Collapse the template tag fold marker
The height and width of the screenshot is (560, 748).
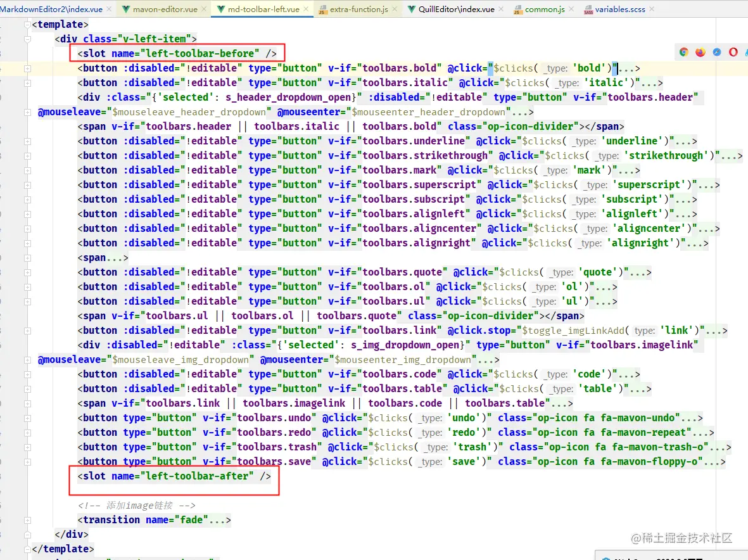[28, 25]
